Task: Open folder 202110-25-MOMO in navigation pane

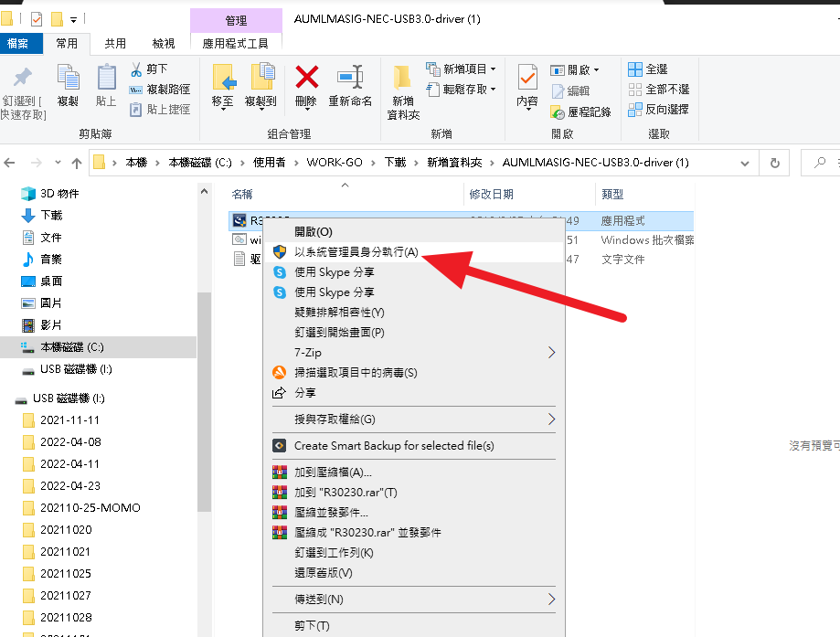Action: point(90,508)
